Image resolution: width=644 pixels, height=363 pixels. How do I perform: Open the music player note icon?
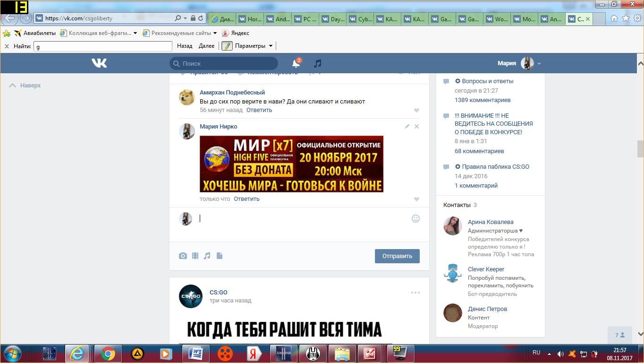point(318,63)
